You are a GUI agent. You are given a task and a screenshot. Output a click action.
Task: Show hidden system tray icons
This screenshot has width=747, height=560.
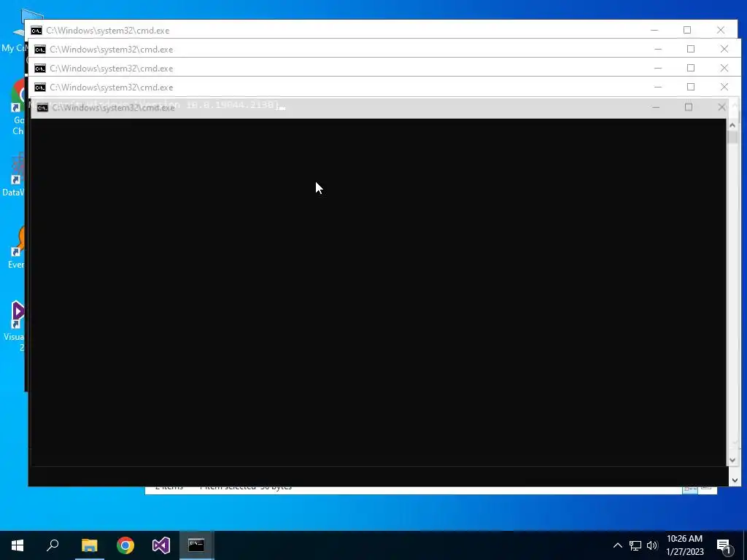tap(617, 545)
